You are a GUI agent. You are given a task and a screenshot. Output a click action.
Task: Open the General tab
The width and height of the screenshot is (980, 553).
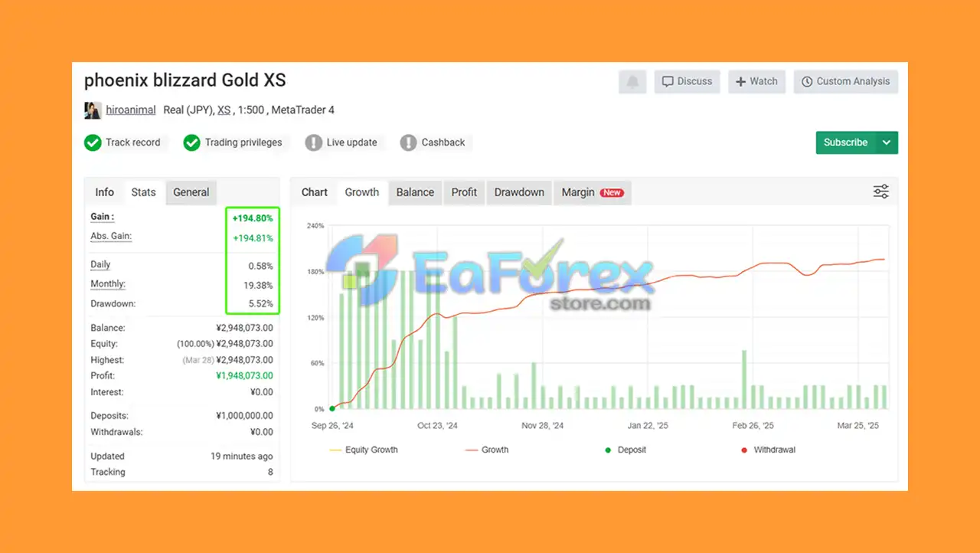click(x=191, y=192)
